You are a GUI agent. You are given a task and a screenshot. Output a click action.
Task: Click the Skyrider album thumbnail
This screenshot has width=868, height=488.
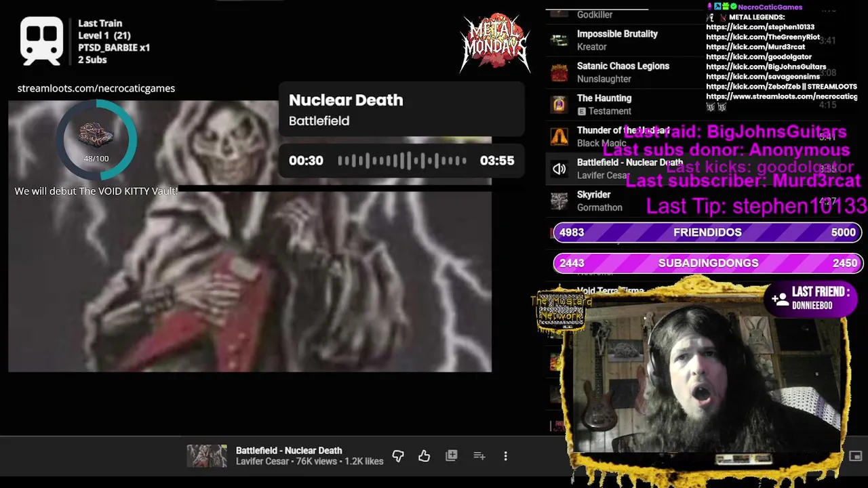click(x=559, y=201)
